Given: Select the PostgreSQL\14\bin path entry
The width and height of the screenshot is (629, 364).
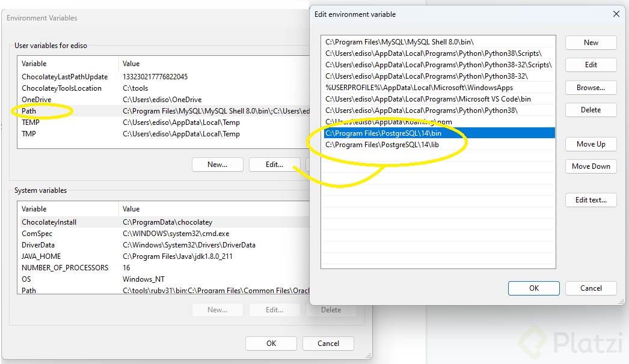Looking at the screenshot, I should (x=438, y=133).
